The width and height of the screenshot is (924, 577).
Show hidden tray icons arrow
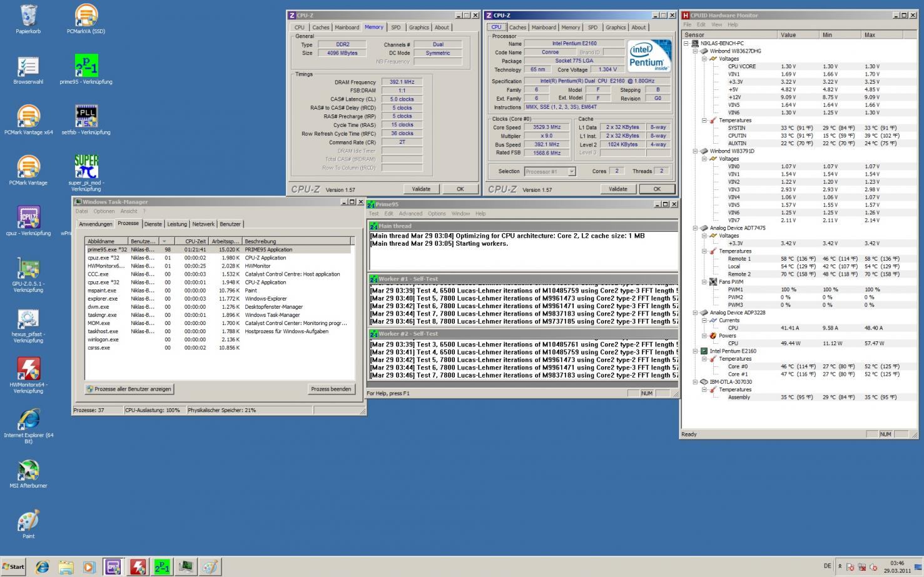840,567
